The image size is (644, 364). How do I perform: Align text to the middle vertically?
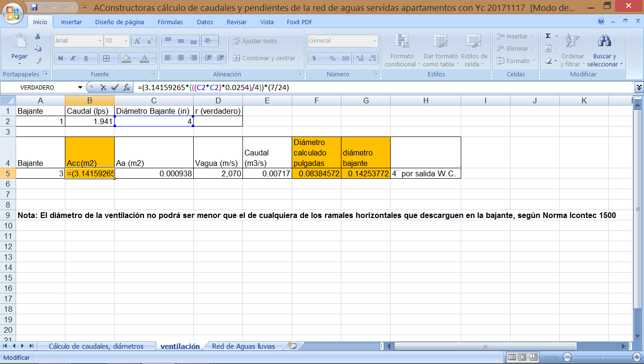coord(180,41)
